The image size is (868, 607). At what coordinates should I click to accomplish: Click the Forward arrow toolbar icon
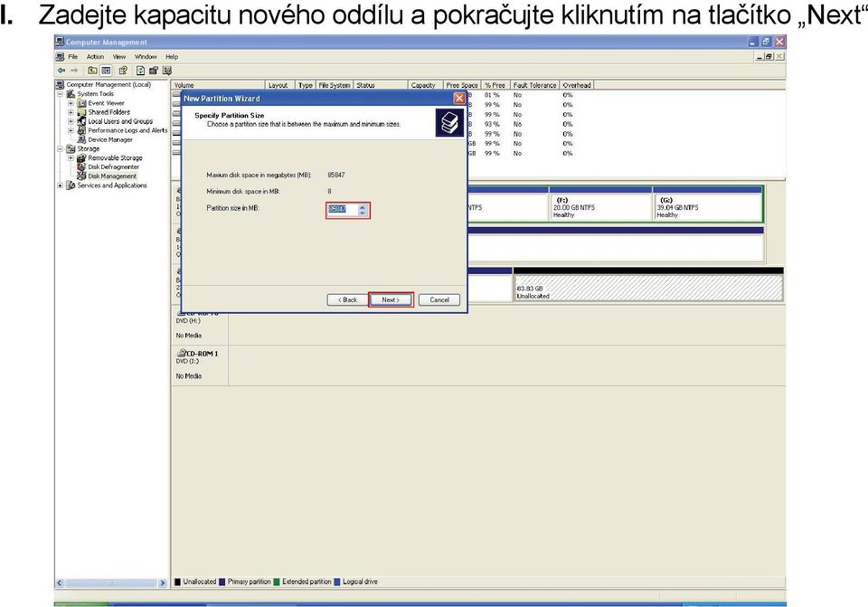click(74, 71)
